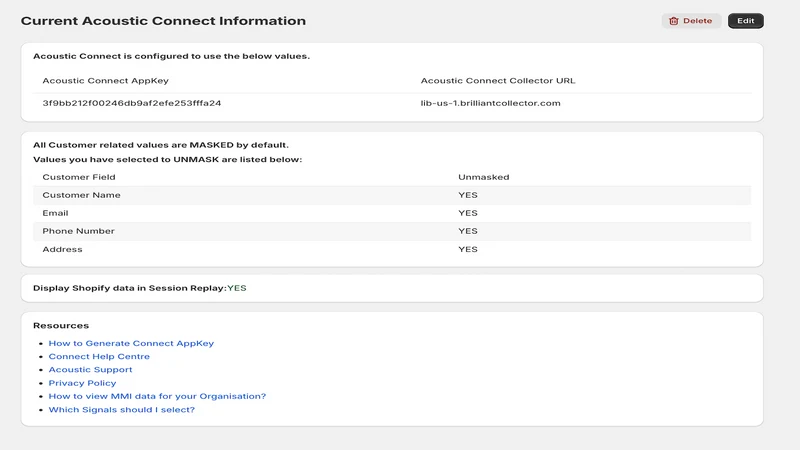
Task: Click the Current Acoustic Connect Information title
Action: click(x=163, y=21)
